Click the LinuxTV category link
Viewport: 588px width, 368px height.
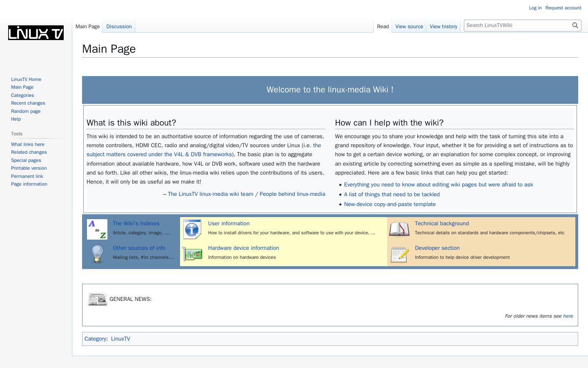pos(120,339)
